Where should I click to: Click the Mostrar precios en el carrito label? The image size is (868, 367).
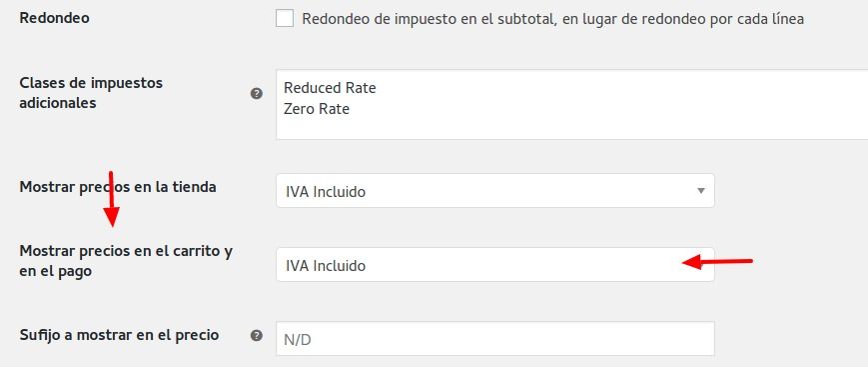pos(126,261)
